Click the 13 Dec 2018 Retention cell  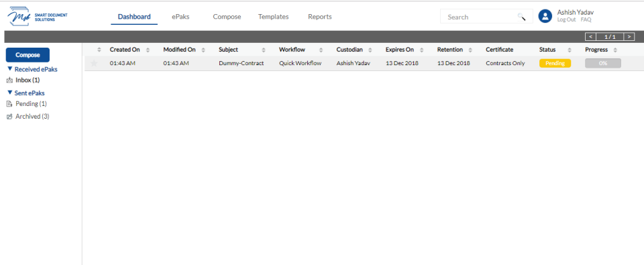(x=453, y=63)
